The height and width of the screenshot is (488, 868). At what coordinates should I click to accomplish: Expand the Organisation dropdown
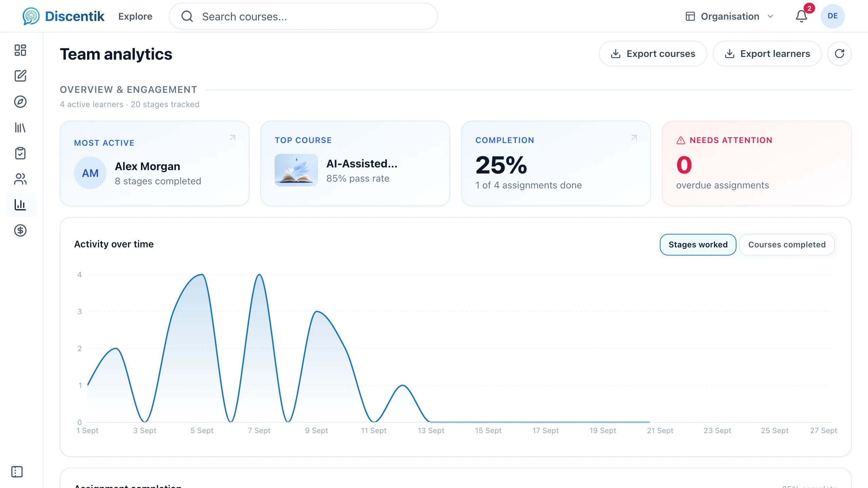click(x=730, y=16)
